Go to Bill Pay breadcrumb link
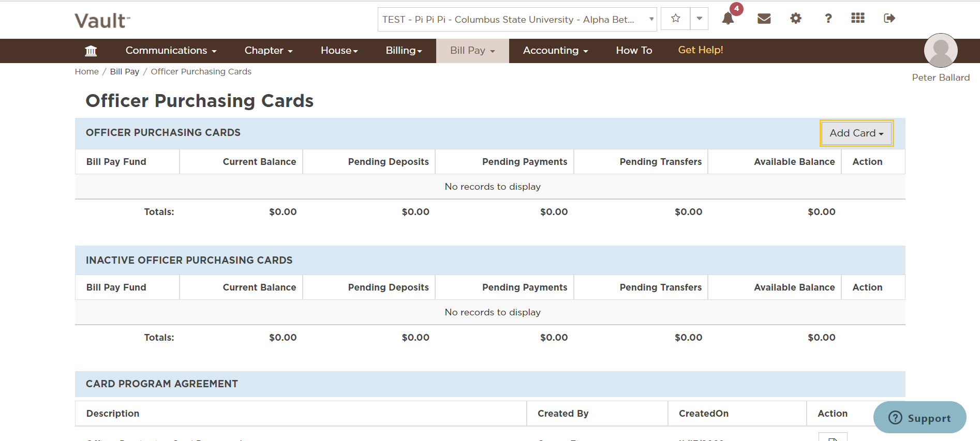Screen dimensions: 980x441 click(x=125, y=72)
